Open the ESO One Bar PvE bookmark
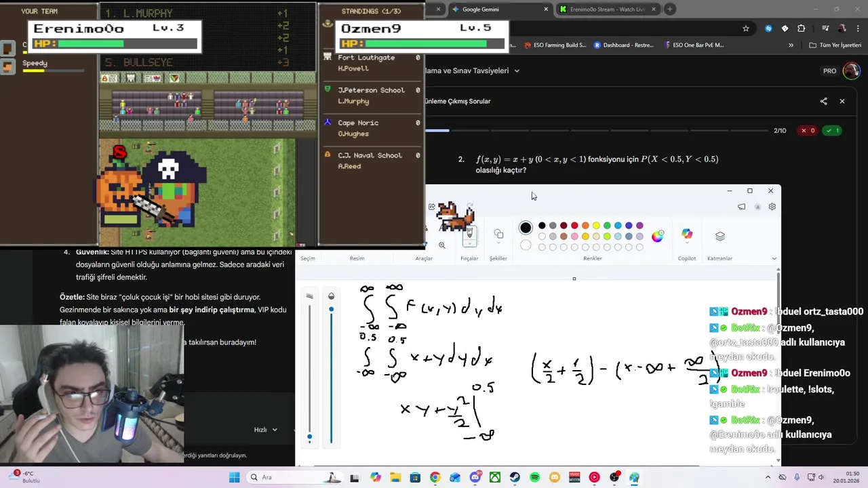868x488 pixels. pyautogui.click(x=694, y=45)
